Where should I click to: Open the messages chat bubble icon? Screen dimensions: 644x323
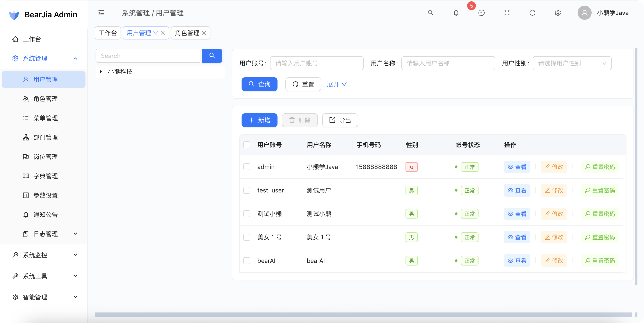482,13
